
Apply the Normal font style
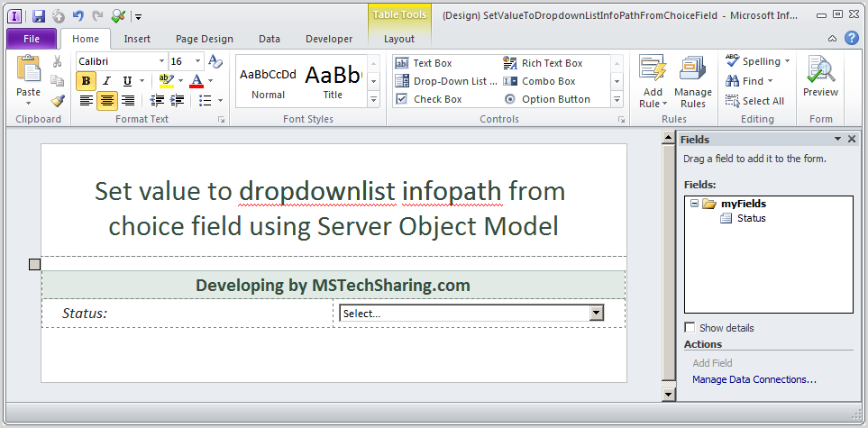point(268,83)
